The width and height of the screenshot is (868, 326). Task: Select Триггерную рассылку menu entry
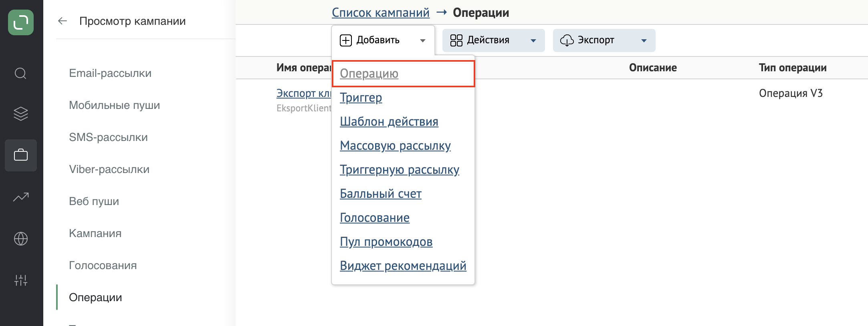pos(399,170)
